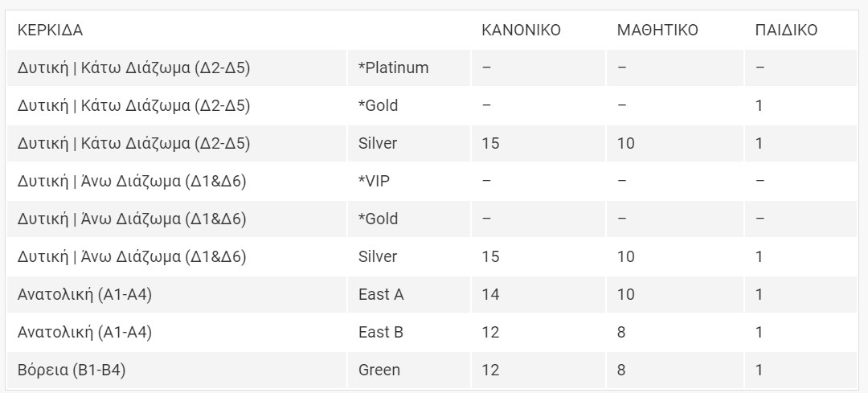Click *Gold in the Άνω Διάζωμα row

point(378,219)
